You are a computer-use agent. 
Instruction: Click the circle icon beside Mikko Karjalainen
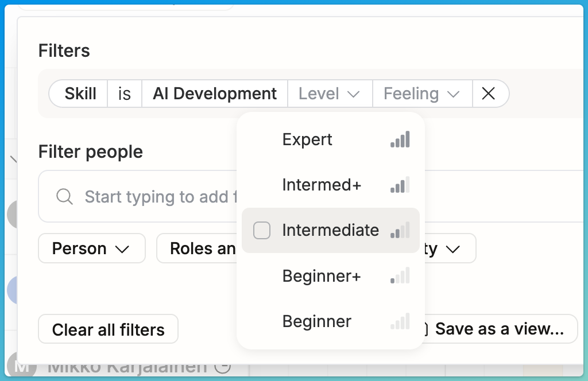(223, 367)
